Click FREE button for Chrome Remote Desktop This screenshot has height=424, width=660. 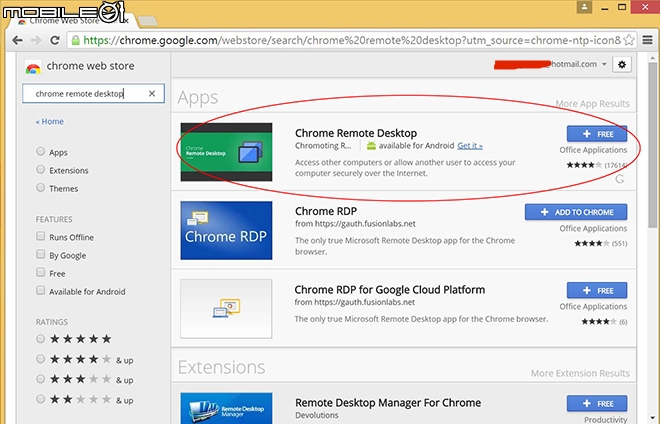click(x=597, y=134)
